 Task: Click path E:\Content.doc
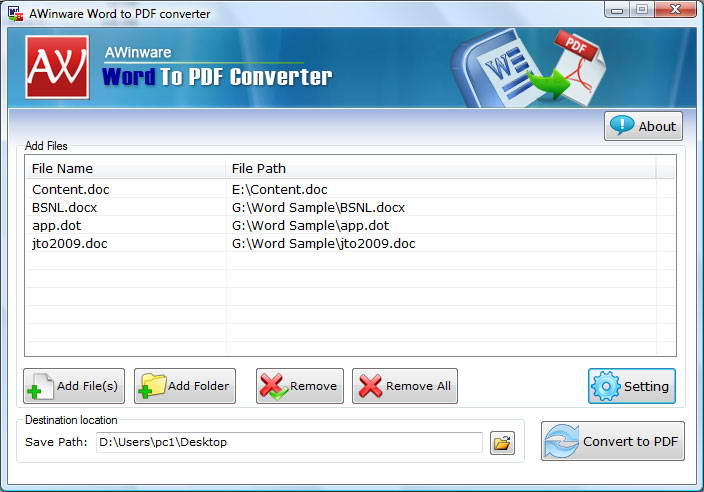280,189
